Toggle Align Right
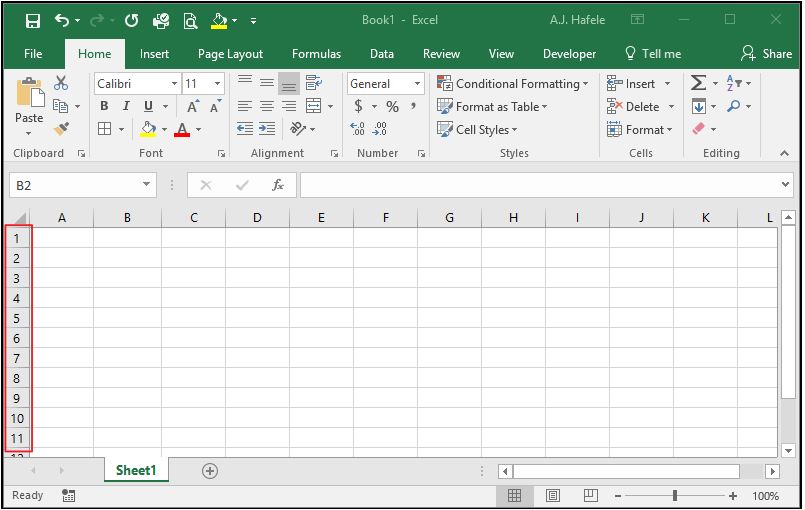Image resolution: width=805 pixels, height=510 pixels. tap(289, 106)
